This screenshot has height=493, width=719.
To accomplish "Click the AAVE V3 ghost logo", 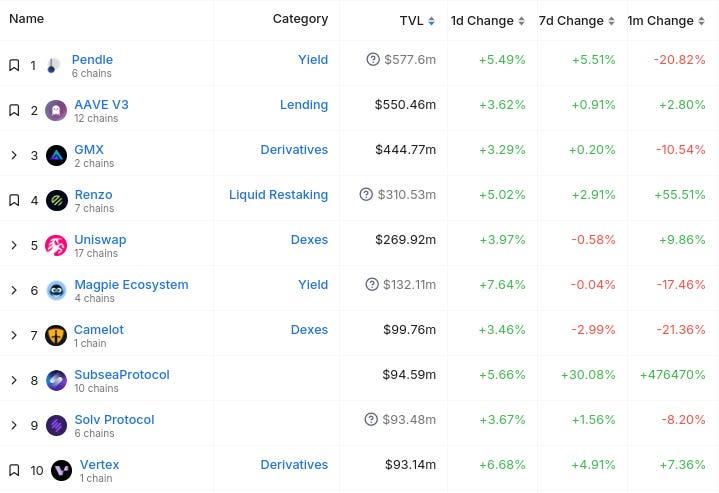I will click(x=56, y=111).
